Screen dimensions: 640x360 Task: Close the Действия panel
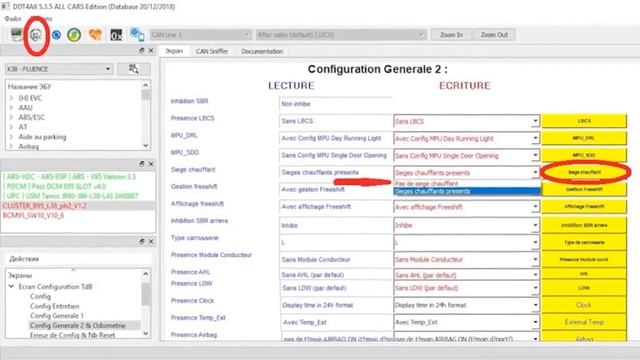151,242
